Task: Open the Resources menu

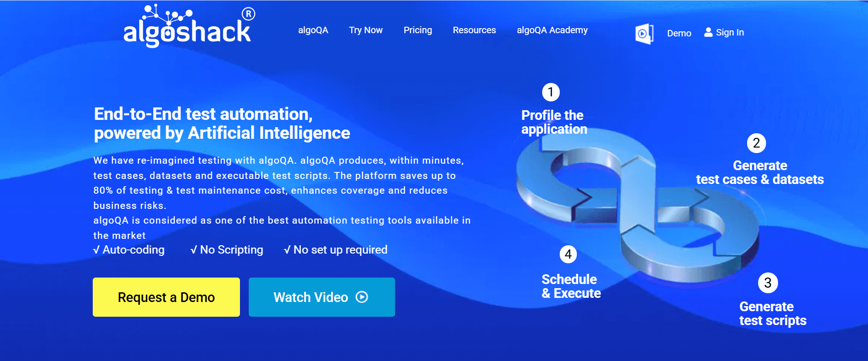Action: pos(474,30)
